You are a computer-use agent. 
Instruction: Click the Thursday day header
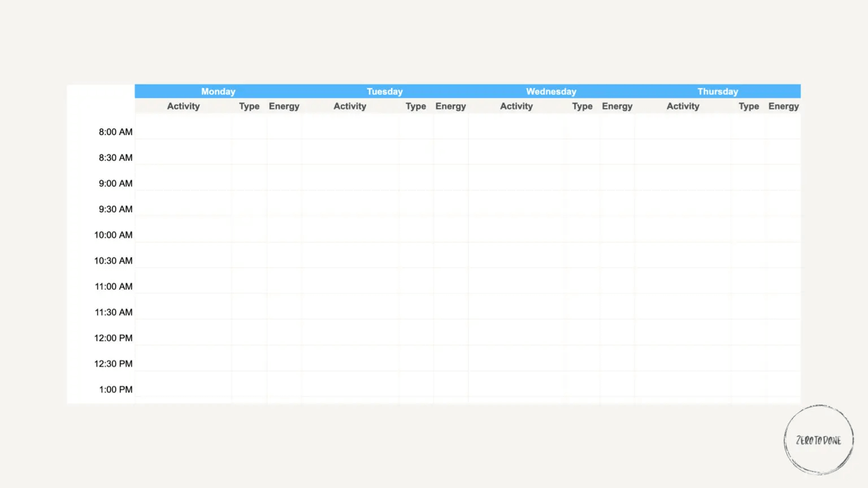(x=717, y=91)
